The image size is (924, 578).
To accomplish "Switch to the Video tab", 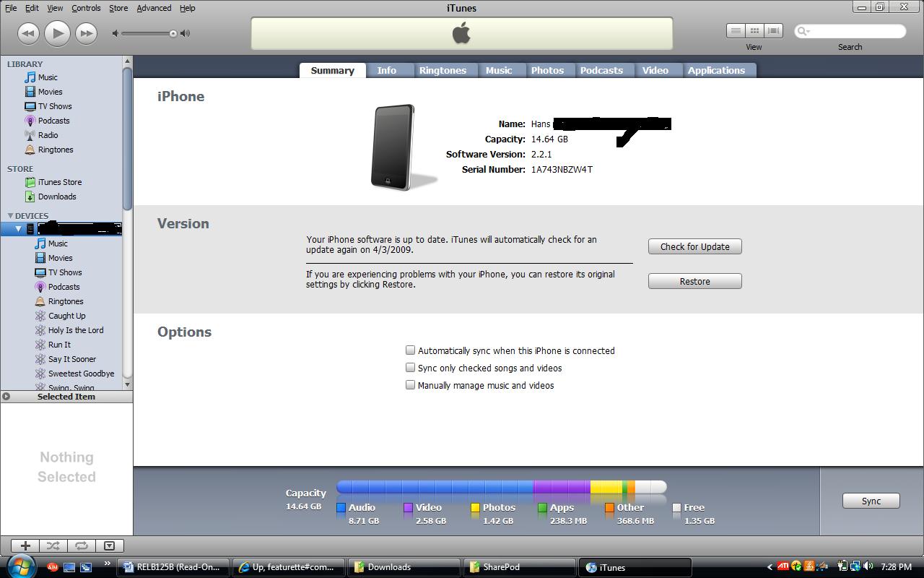I will click(655, 70).
